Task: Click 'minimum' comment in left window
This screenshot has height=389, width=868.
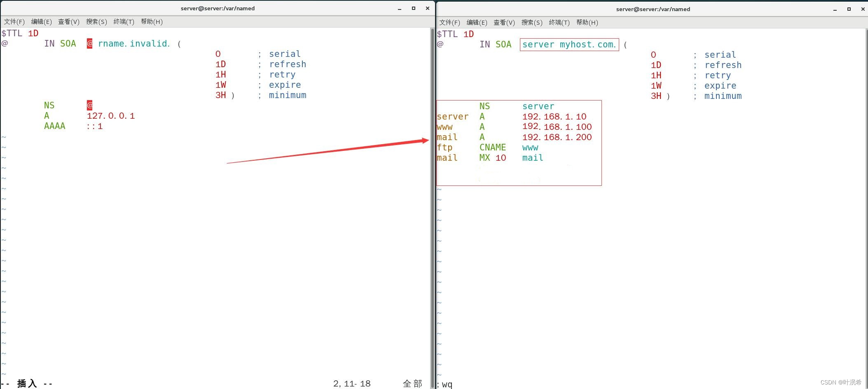Action: 288,95
